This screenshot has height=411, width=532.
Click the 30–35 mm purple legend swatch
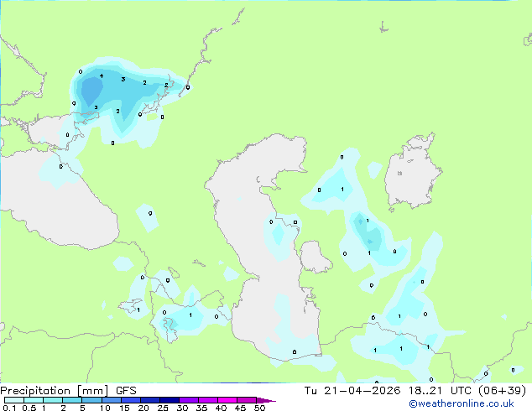(x=188, y=400)
